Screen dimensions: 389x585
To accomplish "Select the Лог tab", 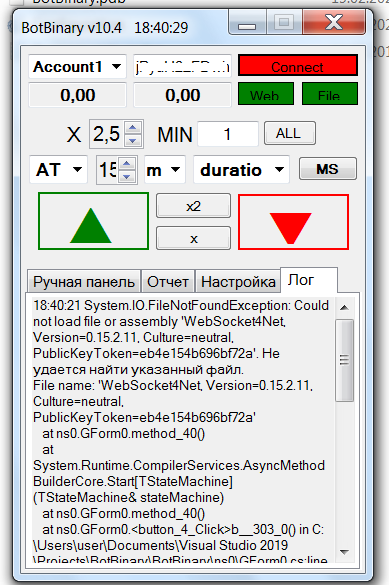I will (x=309, y=280).
